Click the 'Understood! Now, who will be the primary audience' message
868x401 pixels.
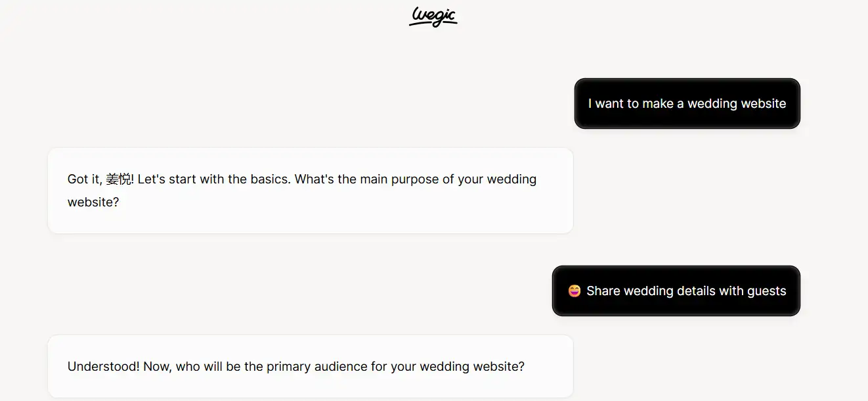point(311,366)
